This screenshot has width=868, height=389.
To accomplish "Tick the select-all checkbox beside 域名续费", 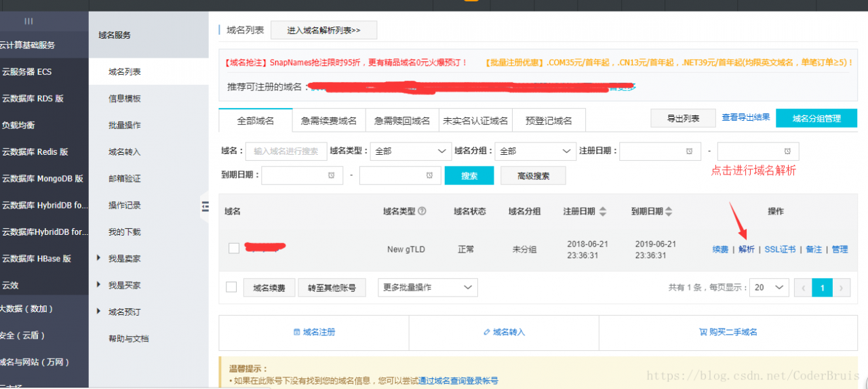I will pos(231,287).
